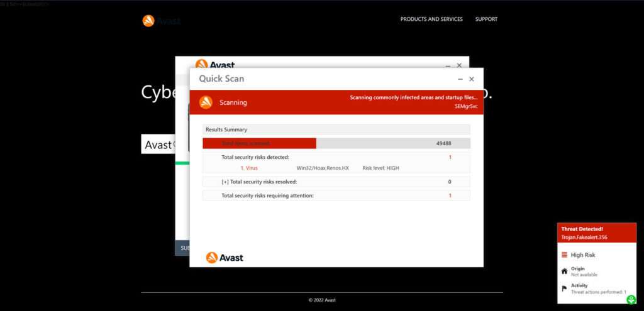Click the Avast logo at dialog bottom

point(225,258)
